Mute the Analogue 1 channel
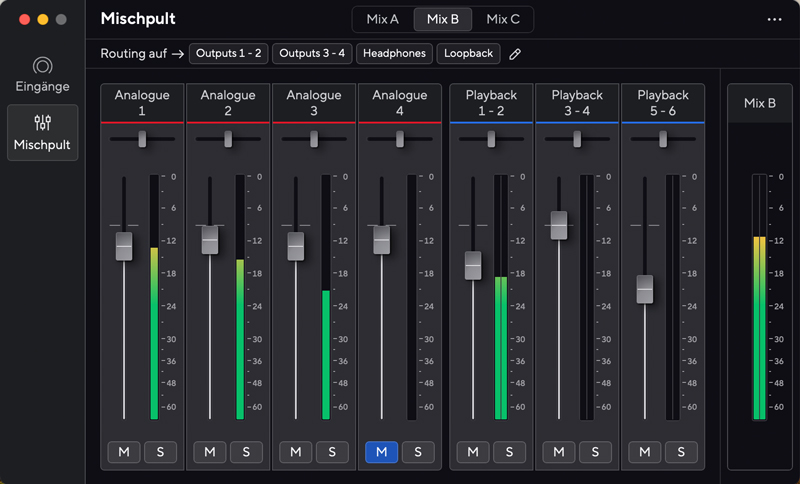Viewport: 800px width, 484px height. 123,452
